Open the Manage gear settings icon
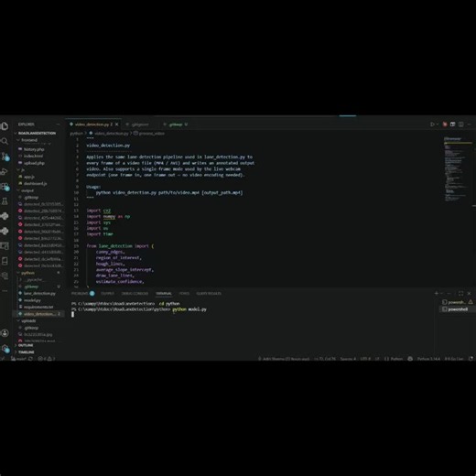The width and height of the screenshot is (476, 476). tap(5, 348)
